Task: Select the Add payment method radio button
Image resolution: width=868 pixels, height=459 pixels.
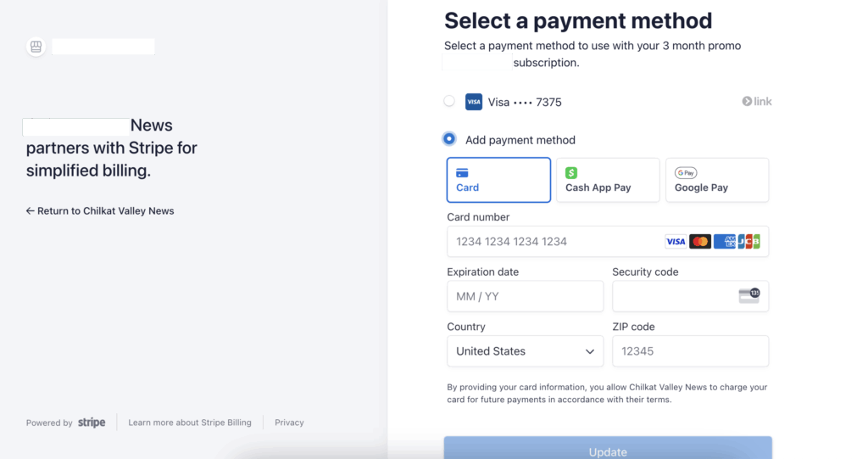Action: coord(449,139)
